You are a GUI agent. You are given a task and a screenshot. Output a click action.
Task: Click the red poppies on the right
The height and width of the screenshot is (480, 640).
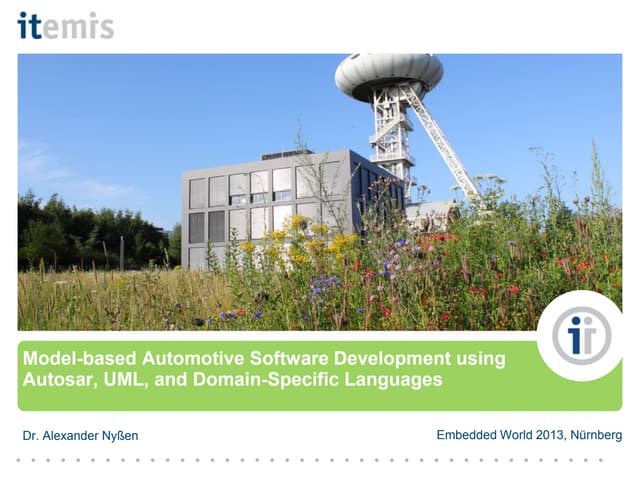[x=580, y=266]
